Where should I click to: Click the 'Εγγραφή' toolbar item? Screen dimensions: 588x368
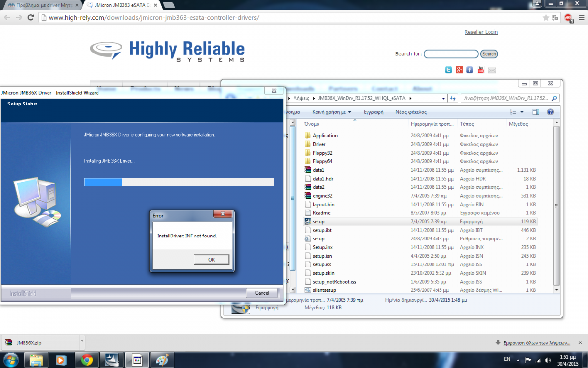[x=373, y=112]
